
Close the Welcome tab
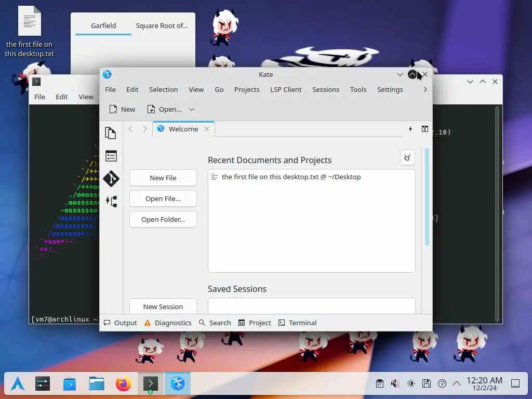coord(207,129)
